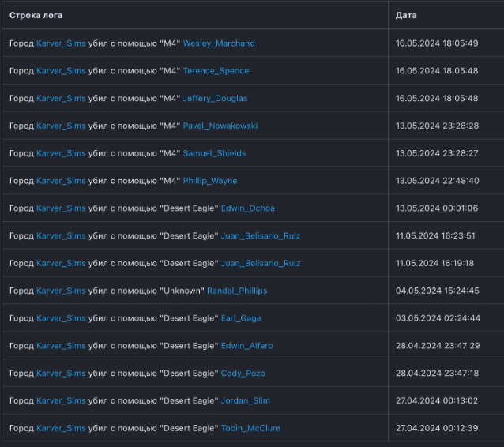Open Karver_Sims link in the Wesley_Marchand row

pyautogui.click(x=61, y=43)
